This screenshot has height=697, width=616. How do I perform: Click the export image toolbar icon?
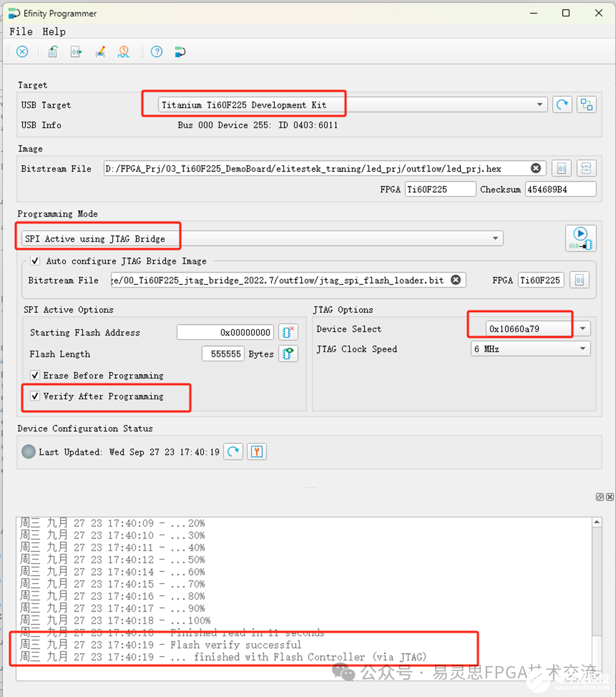click(x=76, y=52)
